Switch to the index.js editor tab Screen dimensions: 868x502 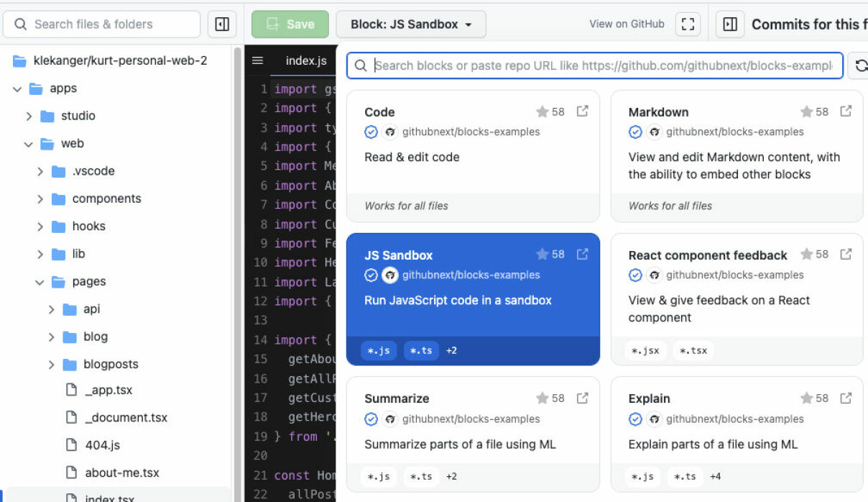pos(306,61)
